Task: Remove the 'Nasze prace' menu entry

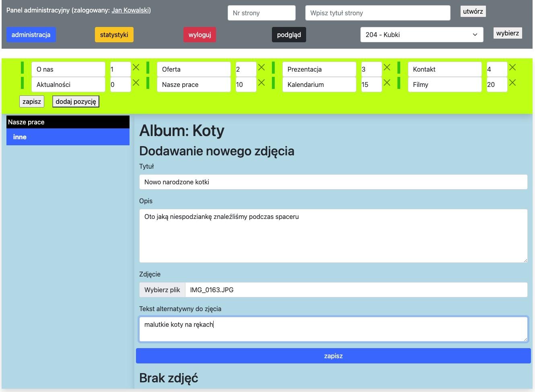Action: click(261, 83)
